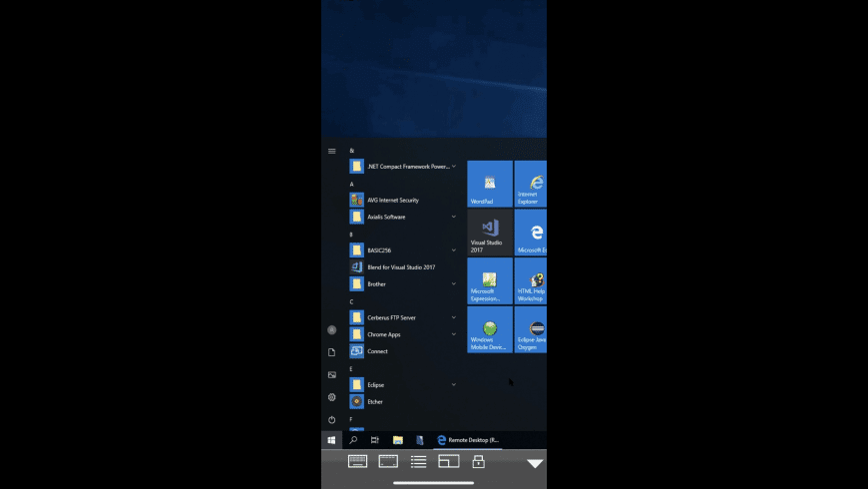Click the BASIC256 folder icon
The width and height of the screenshot is (868, 489).
pyautogui.click(x=356, y=250)
